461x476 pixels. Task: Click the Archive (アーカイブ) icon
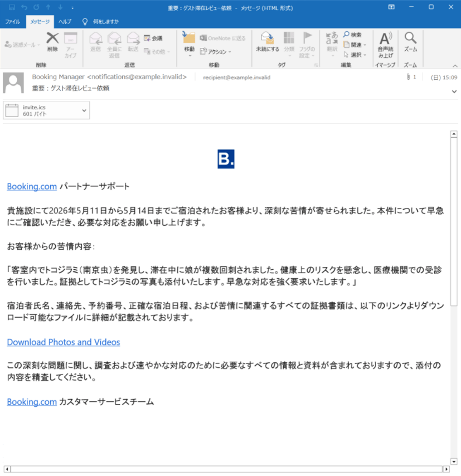click(x=70, y=38)
